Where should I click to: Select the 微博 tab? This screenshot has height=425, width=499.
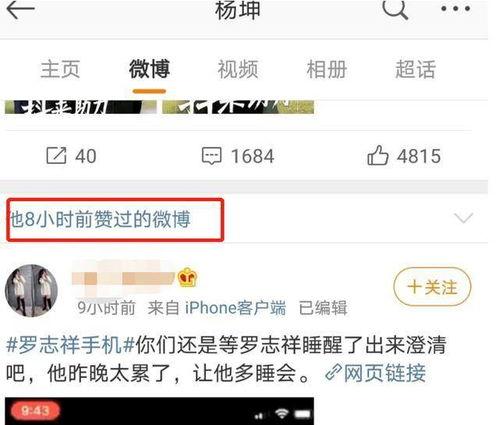click(x=149, y=69)
